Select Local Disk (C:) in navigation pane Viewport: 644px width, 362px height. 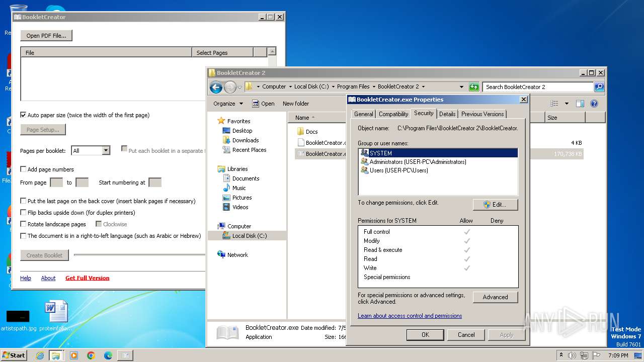pos(245,236)
